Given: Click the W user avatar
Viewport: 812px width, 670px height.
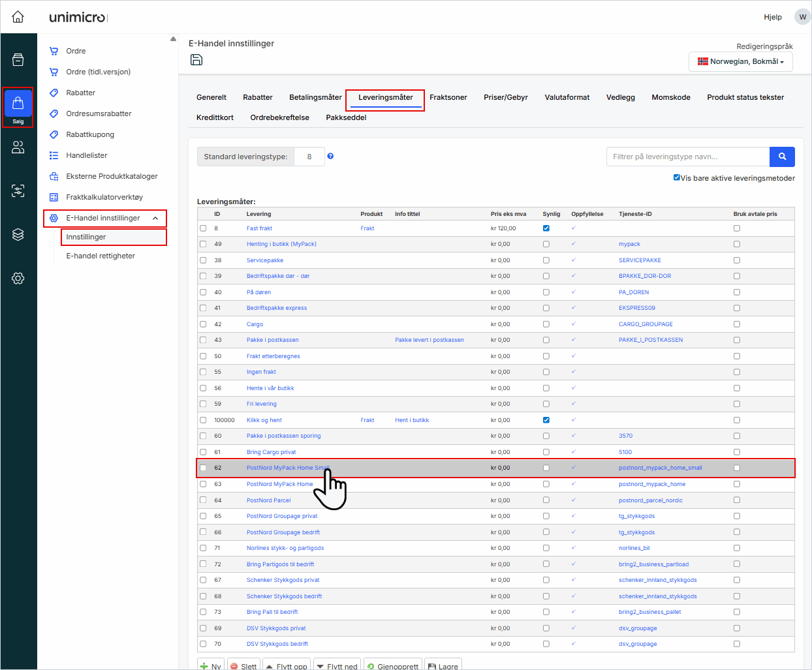Looking at the screenshot, I should point(802,17).
